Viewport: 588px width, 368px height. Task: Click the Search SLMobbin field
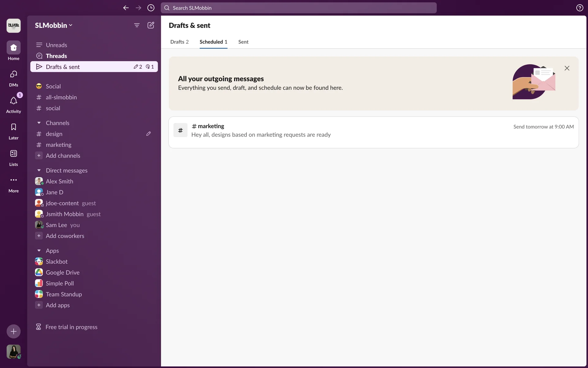click(299, 8)
